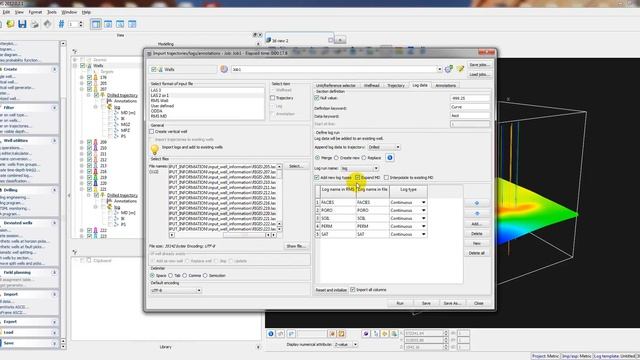This screenshot has width=640, height=360.
Task: Select the fourth view layout icon
Action: [132, 24]
